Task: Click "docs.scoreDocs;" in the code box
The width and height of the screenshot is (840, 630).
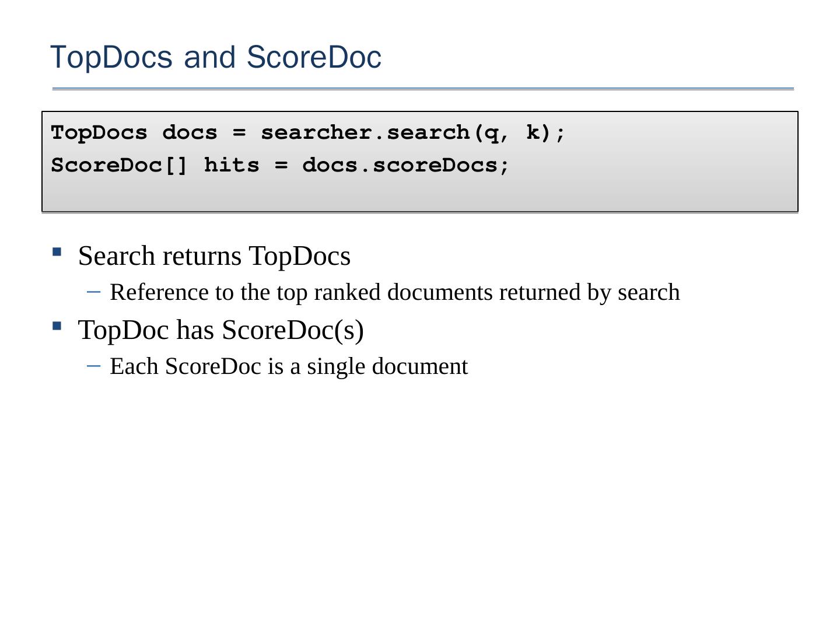Action: pos(406,165)
